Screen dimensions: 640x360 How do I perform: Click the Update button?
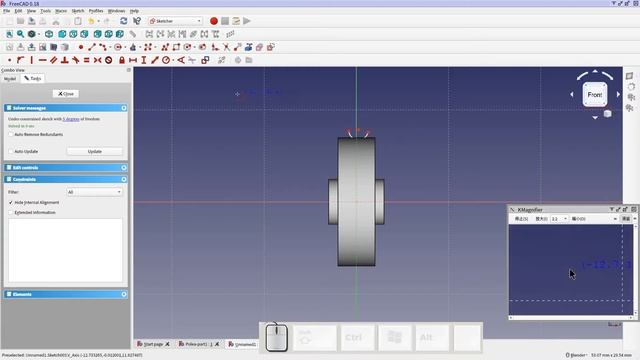pyautogui.click(x=95, y=151)
